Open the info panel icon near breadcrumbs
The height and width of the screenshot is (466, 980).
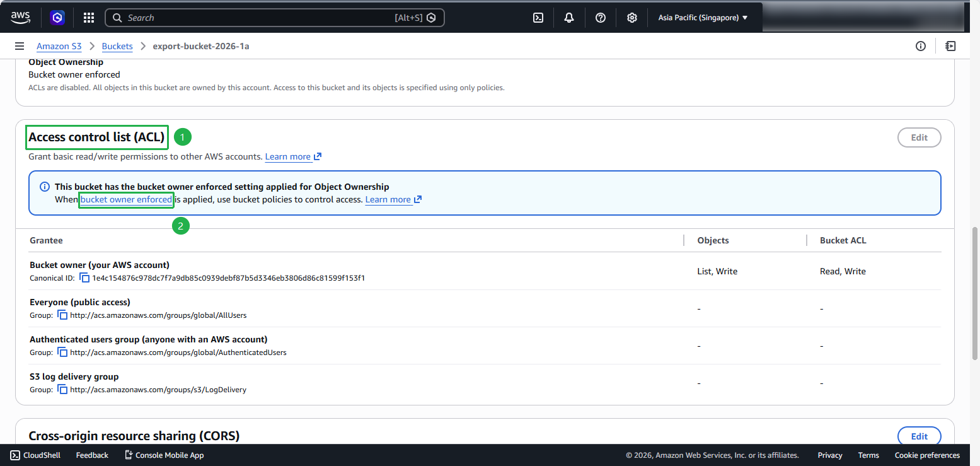click(x=921, y=46)
